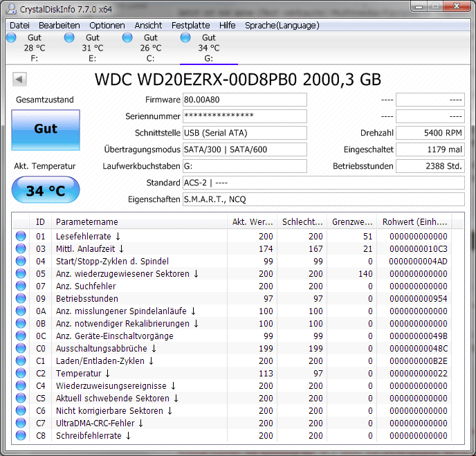Click the blue status orb for drive E:
Screen dimensions: 476x456
[x=69, y=37]
